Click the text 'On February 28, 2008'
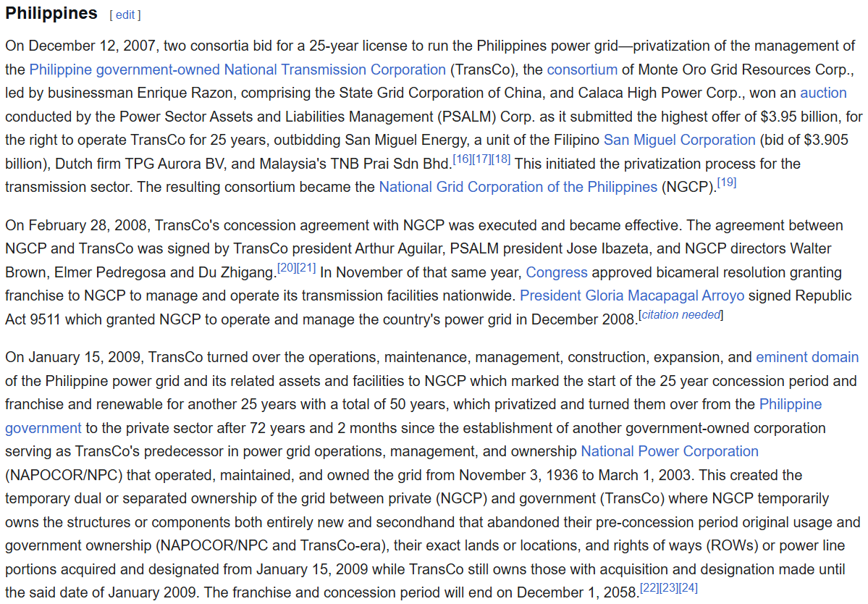 click(76, 225)
